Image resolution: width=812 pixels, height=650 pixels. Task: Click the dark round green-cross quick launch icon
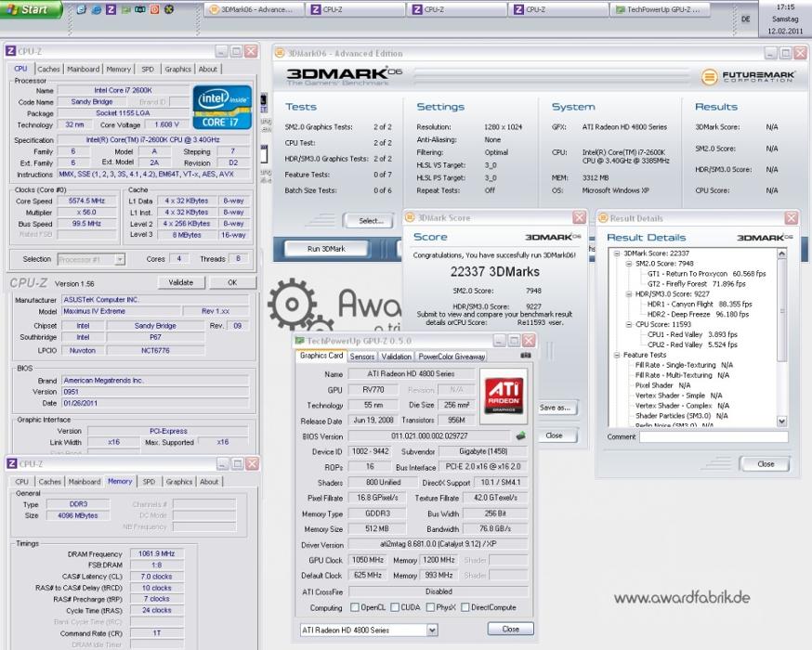pyautogui.click(x=169, y=9)
